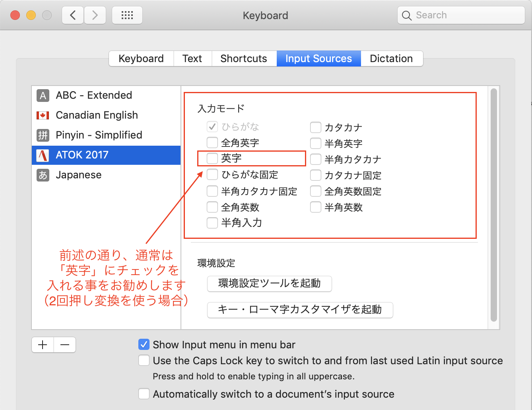This screenshot has height=410, width=532.
Task: Open the Text tab
Action: [192, 59]
